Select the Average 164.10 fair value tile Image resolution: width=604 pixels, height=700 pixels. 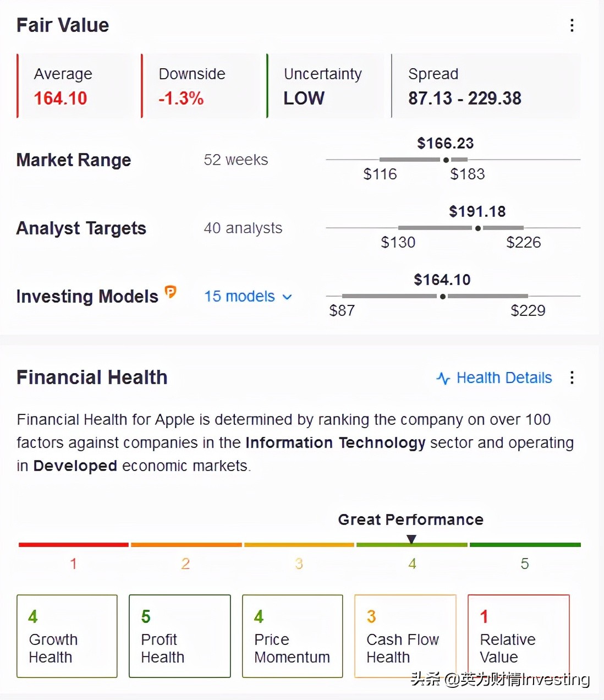(x=75, y=86)
